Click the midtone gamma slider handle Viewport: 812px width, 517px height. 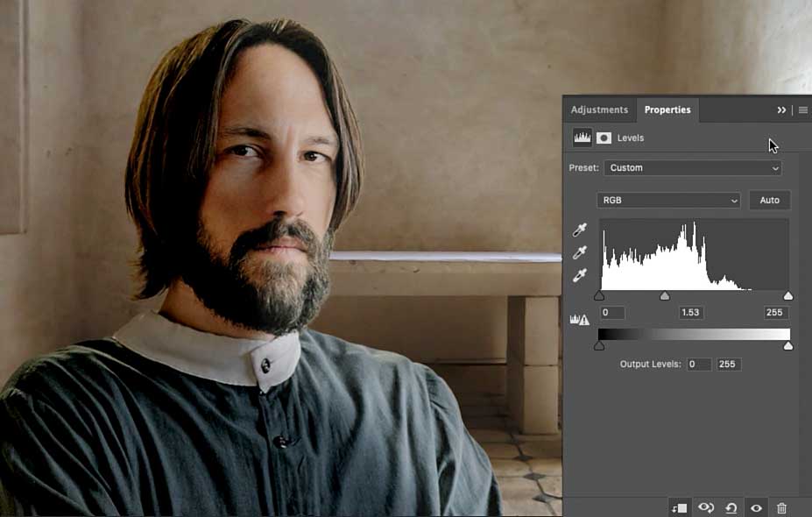coord(665,295)
